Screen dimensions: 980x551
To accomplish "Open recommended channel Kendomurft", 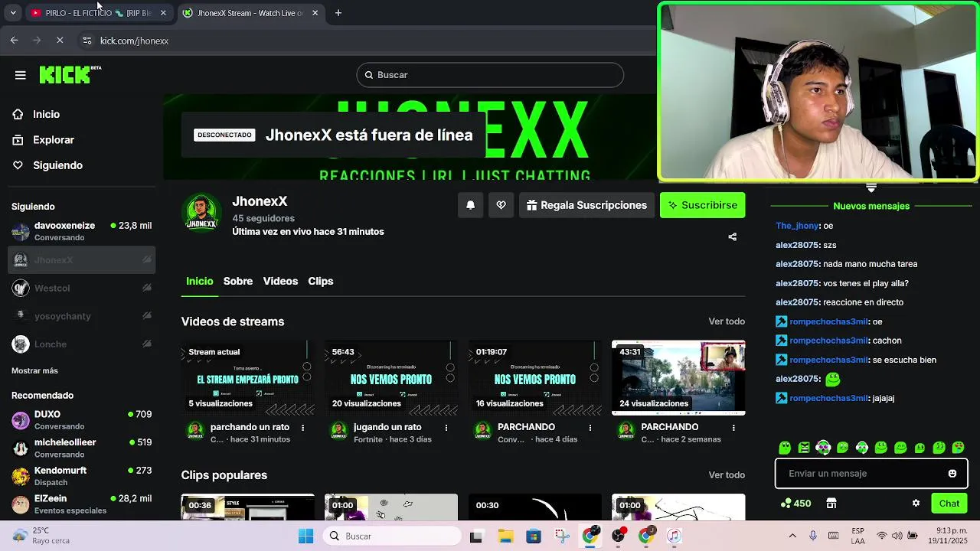I will (x=81, y=476).
